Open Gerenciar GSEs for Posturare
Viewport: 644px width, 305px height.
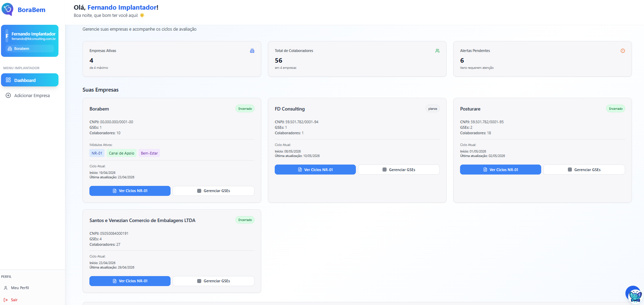(x=584, y=170)
